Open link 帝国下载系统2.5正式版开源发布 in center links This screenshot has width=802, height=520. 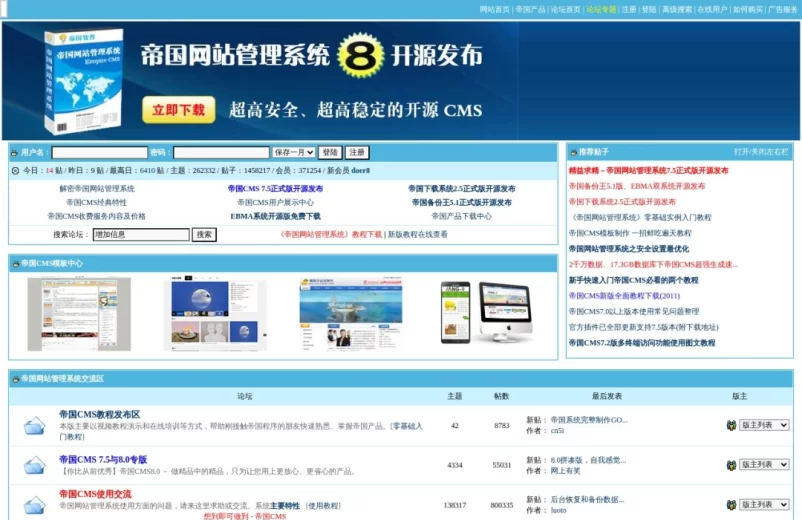461,189
